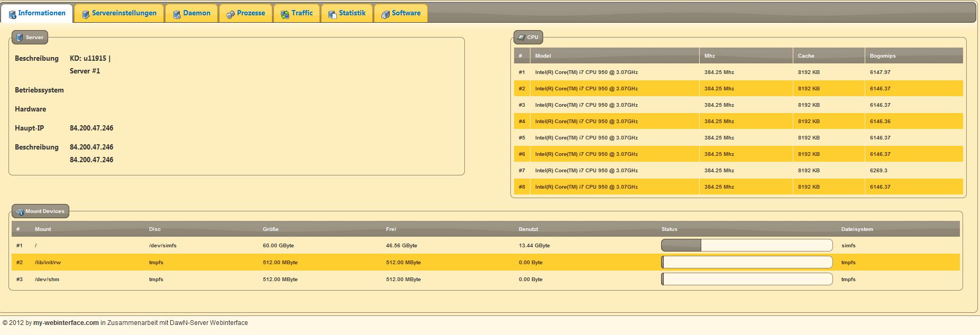Click the Server panel header icon

tap(20, 38)
